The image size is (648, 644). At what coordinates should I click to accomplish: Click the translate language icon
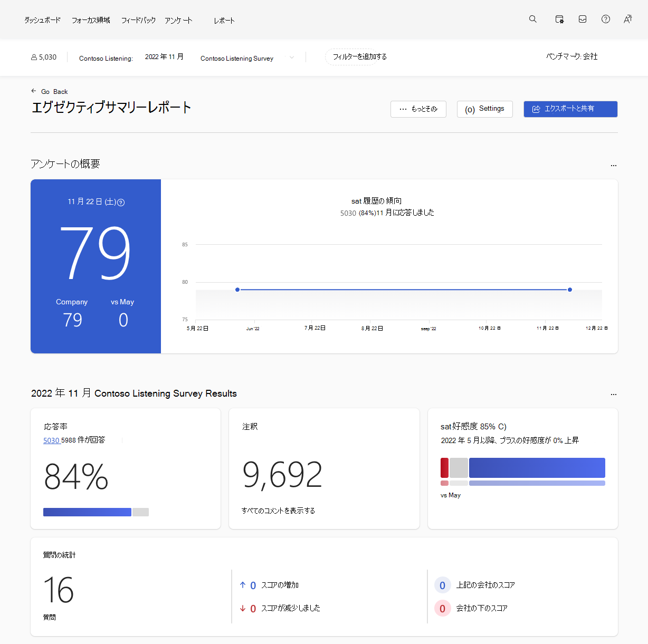(627, 18)
